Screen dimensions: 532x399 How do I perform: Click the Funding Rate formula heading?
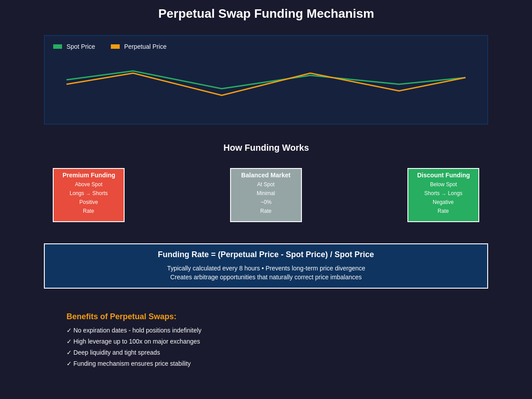coord(266,254)
